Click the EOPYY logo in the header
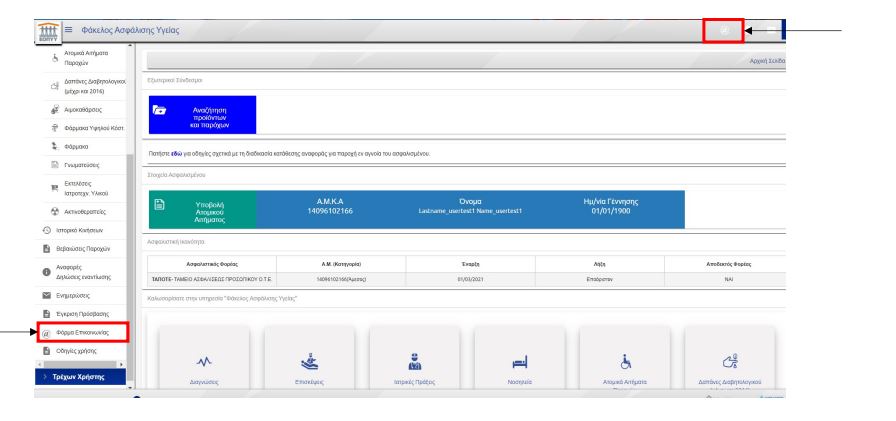896x421 pixels. [x=47, y=32]
